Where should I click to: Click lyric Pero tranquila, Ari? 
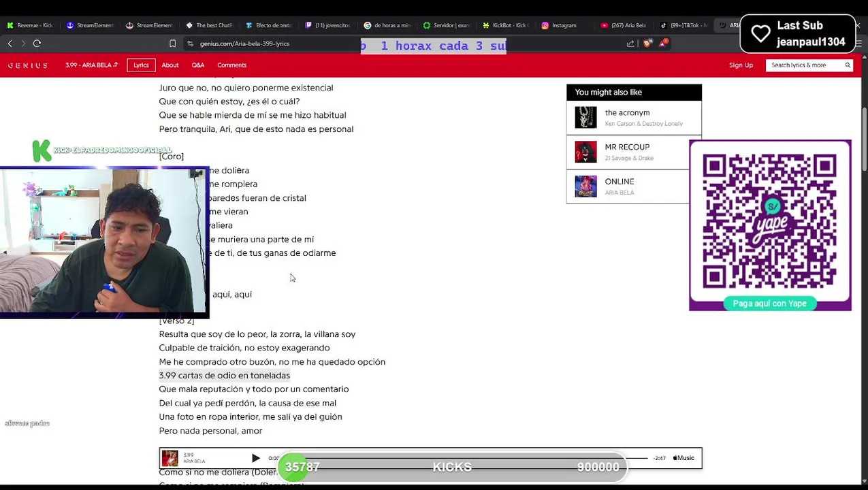point(256,129)
